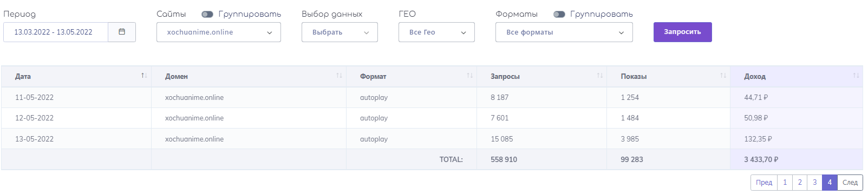The width and height of the screenshot is (868, 195).
Task: Expand the Все форматы dropdown
Action: tap(564, 32)
